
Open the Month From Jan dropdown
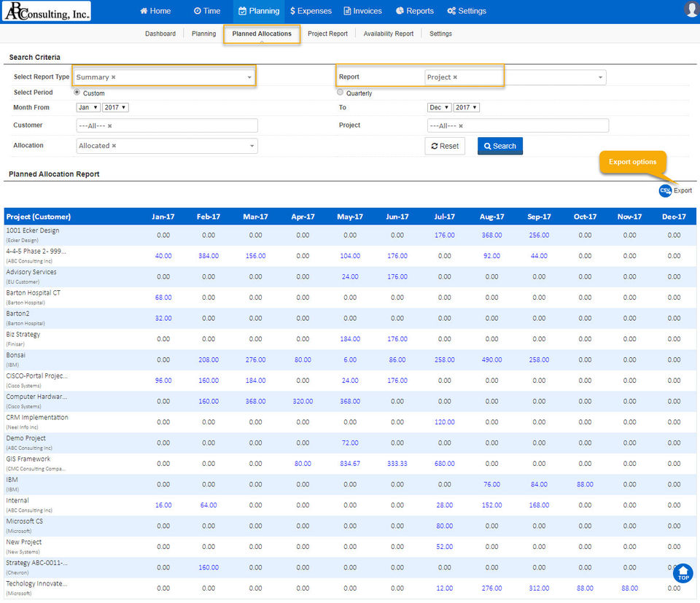point(87,107)
